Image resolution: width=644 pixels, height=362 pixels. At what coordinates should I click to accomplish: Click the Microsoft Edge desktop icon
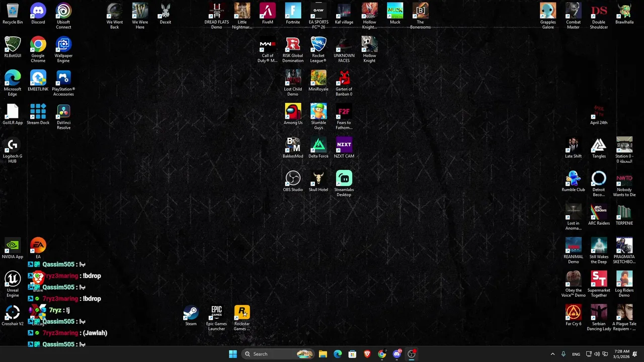(x=13, y=83)
